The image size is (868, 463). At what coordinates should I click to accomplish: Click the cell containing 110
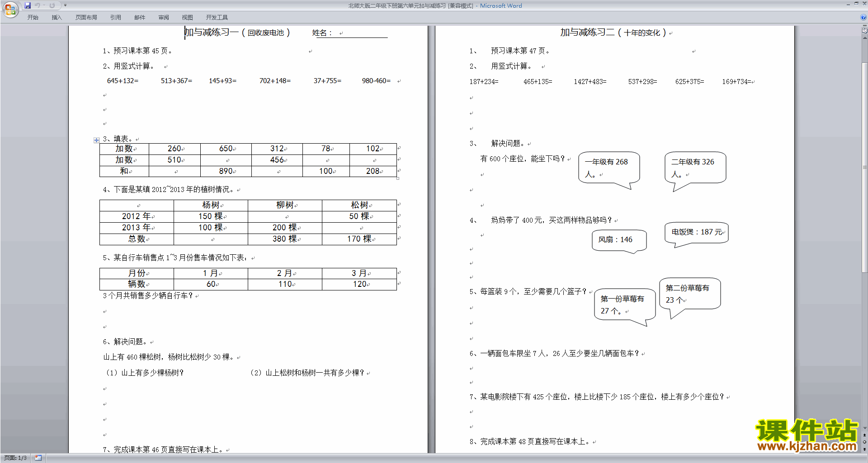click(x=285, y=284)
